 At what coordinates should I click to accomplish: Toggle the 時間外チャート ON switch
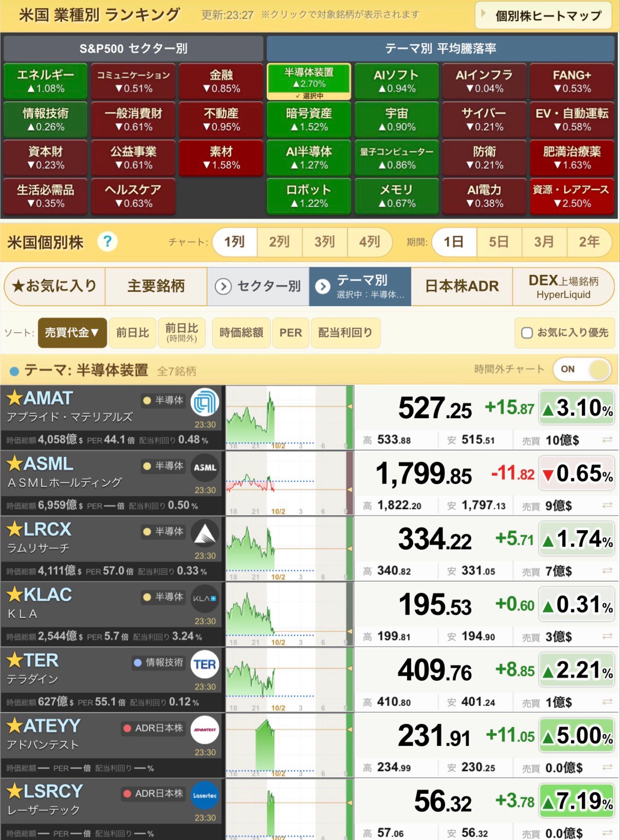[582, 369]
